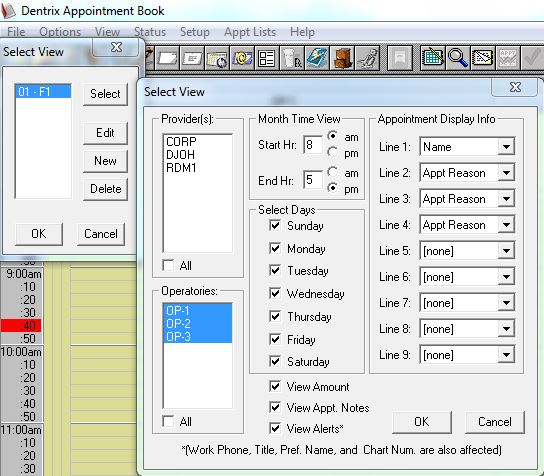
Task: Open the View menu
Action: tap(108, 32)
